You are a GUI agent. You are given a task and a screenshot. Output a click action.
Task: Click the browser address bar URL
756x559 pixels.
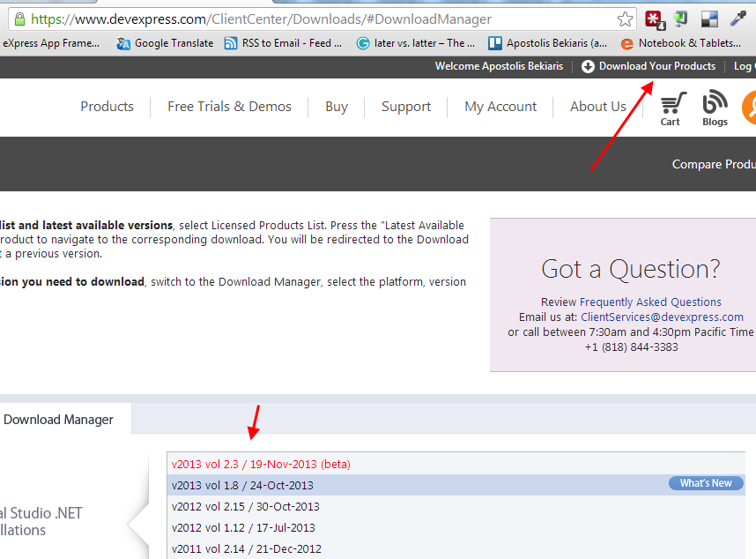261,19
